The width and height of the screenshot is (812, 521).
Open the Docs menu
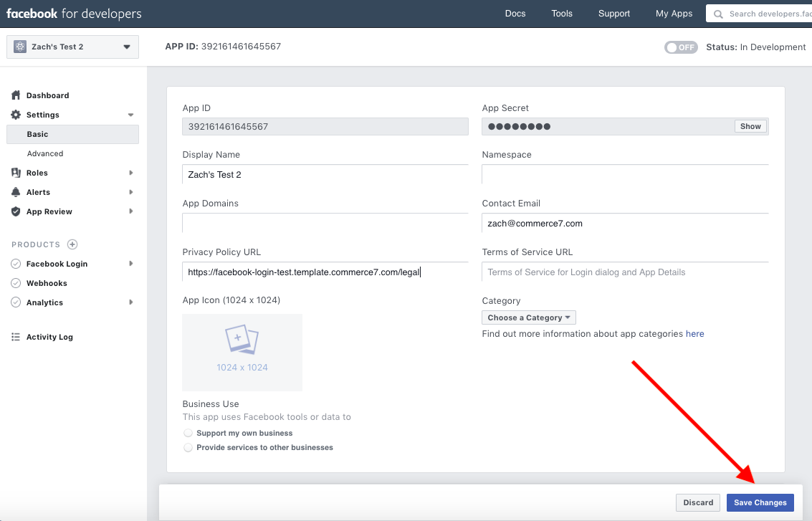tap(515, 14)
